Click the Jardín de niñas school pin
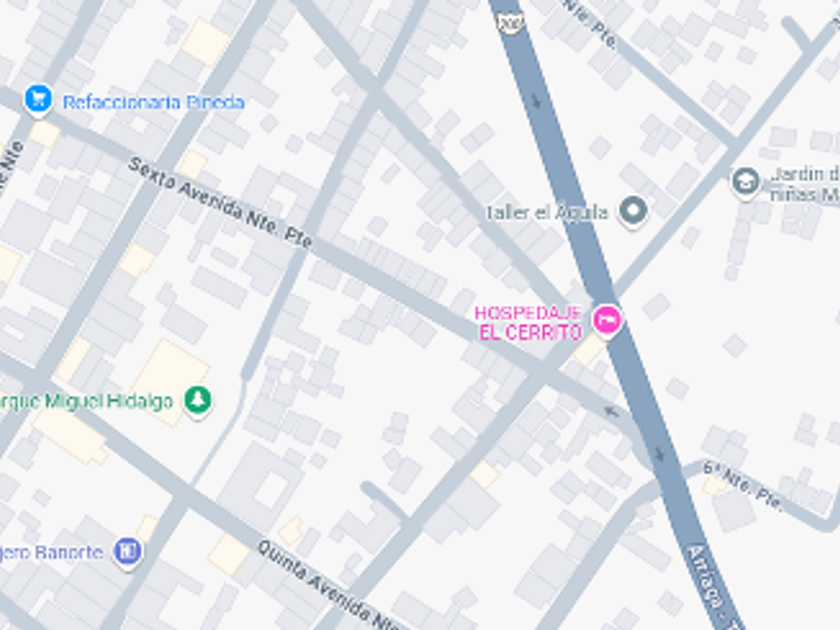The width and height of the screenshot is (840, 630). tap(745, 182)
